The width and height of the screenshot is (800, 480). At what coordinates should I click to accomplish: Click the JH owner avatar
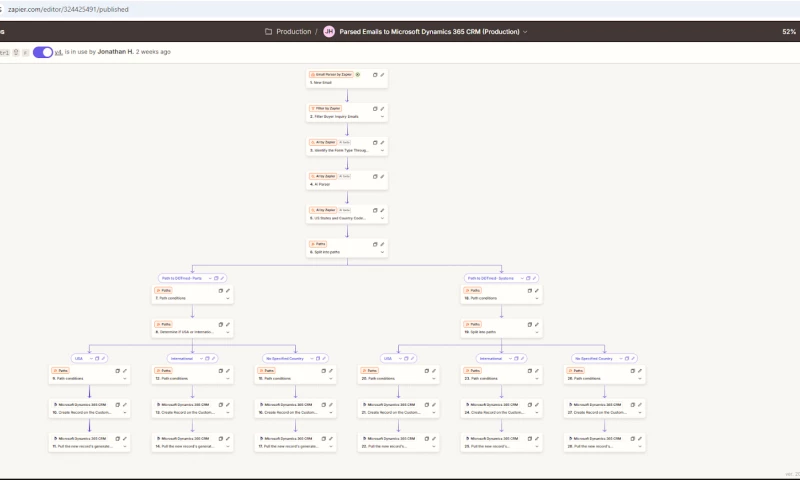pyautogui.click(x=329, y=32)
